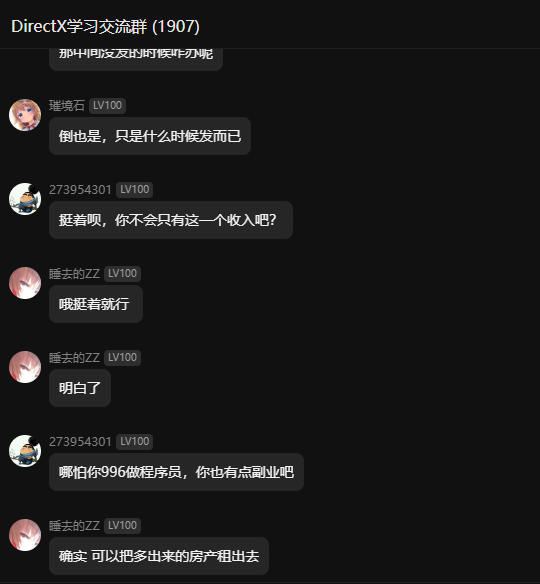The height and width of the screenshot is (584, 540).
Task: Click 睡去的ZZ avatar beside 哦挺着就行
Action: pyautogui.click(x=25, y=283)
